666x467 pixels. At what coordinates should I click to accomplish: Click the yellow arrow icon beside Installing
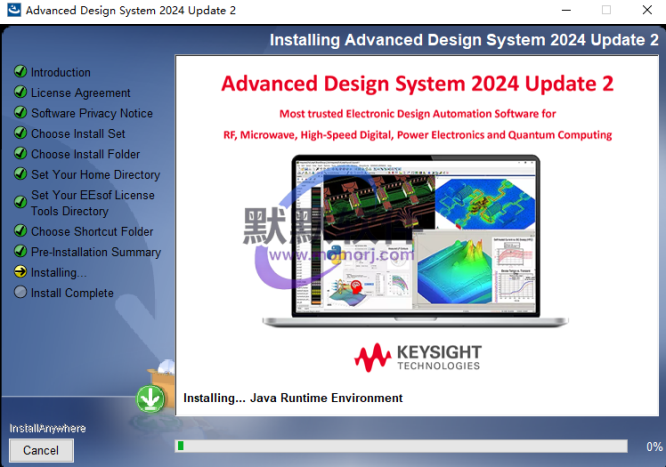click(20, 272)
